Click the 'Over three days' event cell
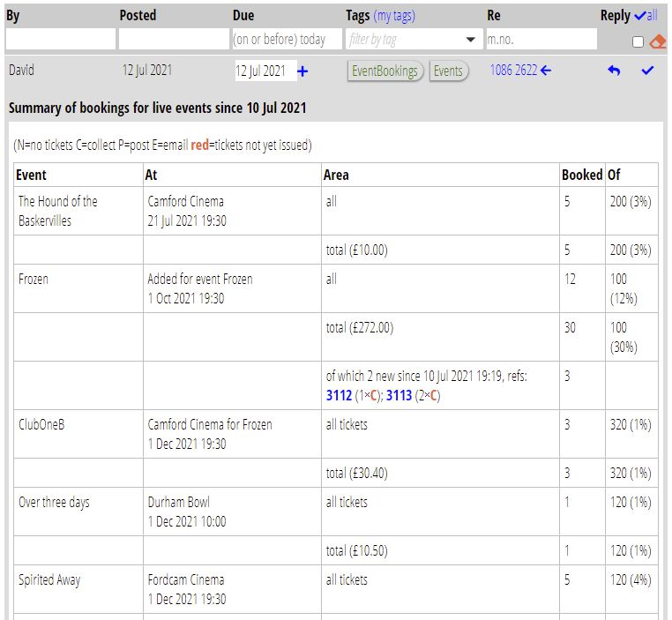 click(x=78, y=512)
